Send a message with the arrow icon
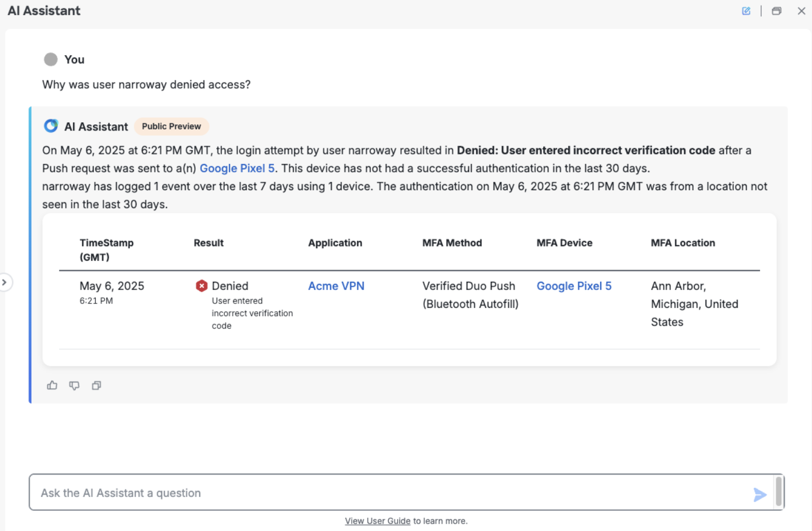The width and height of the screenshot is (812, 531). point(759,494)
